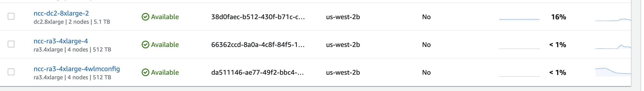The height and width of the screenshot is (91, 644).
Task: Click the 16% storage sparkline chart
Action: [519, 18]
